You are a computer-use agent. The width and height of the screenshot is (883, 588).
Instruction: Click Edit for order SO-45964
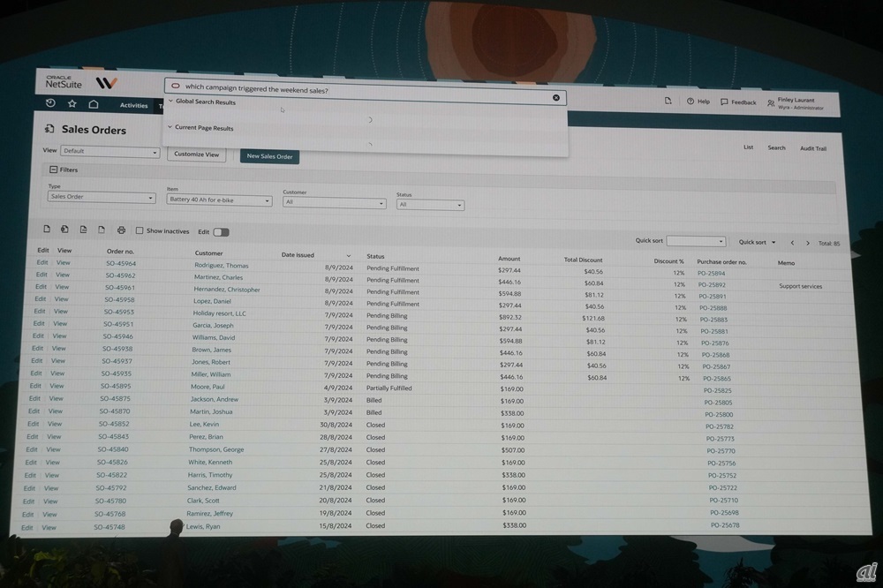[42, 262]
